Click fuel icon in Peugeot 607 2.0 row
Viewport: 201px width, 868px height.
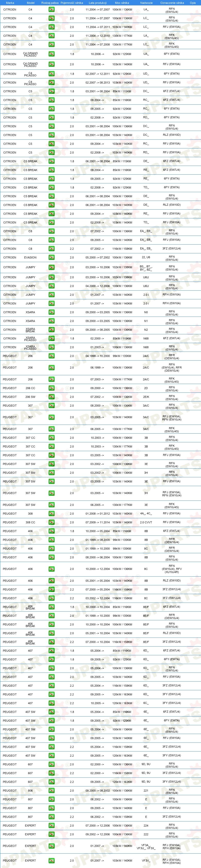[x=51, y=764]
